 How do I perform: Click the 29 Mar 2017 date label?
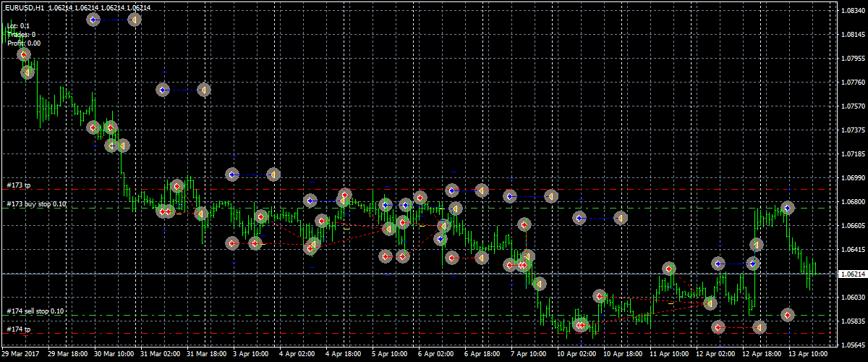19,355
